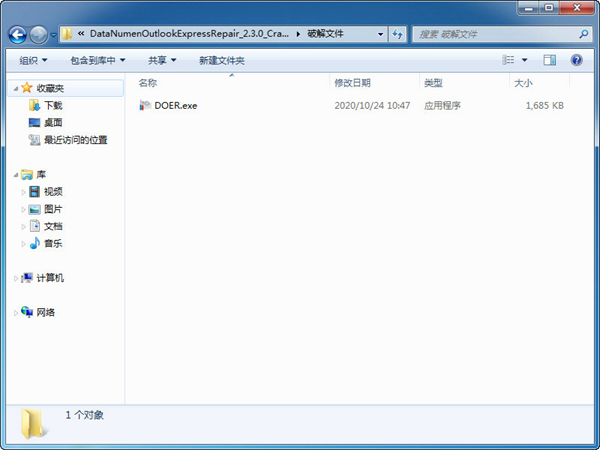Expand the 计算机 tree node
The height and width of the screenshot is (450, 600).
coord(16,279)
